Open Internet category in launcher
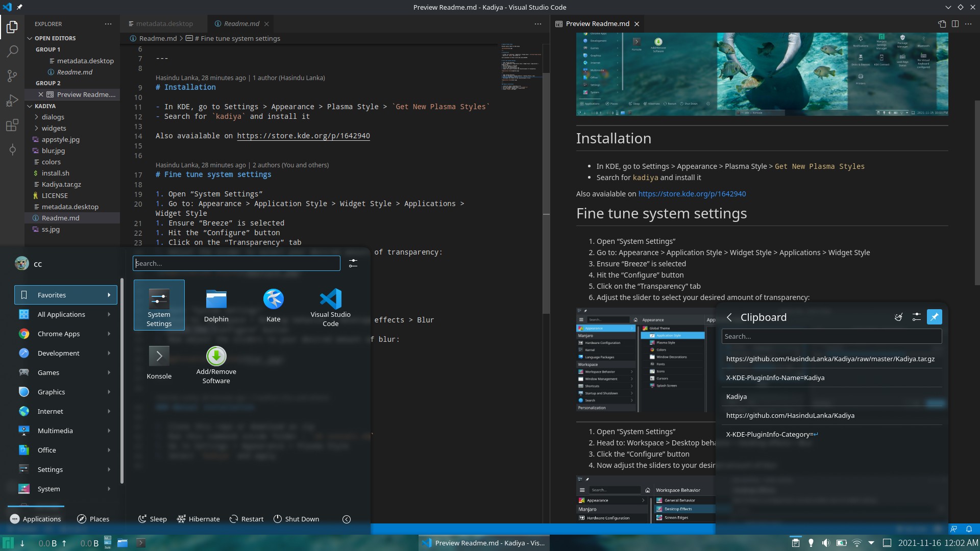Image resolution: width=980 pixels, height=551 pixels. pos(66,411)
